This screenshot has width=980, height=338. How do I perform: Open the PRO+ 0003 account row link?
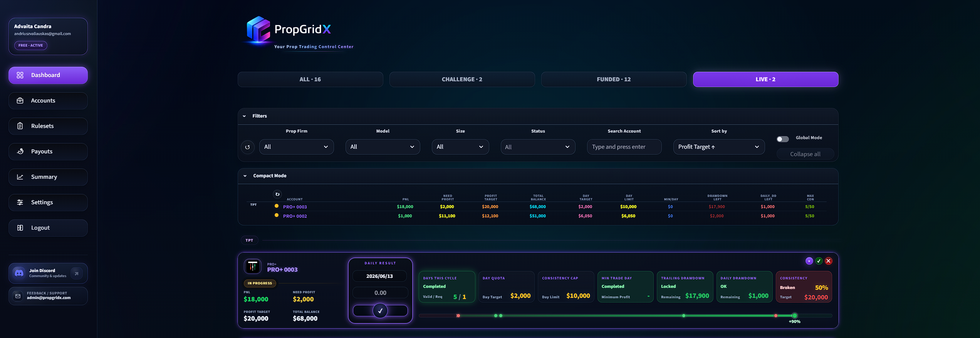pyautogui.click(x=295, y=207)
